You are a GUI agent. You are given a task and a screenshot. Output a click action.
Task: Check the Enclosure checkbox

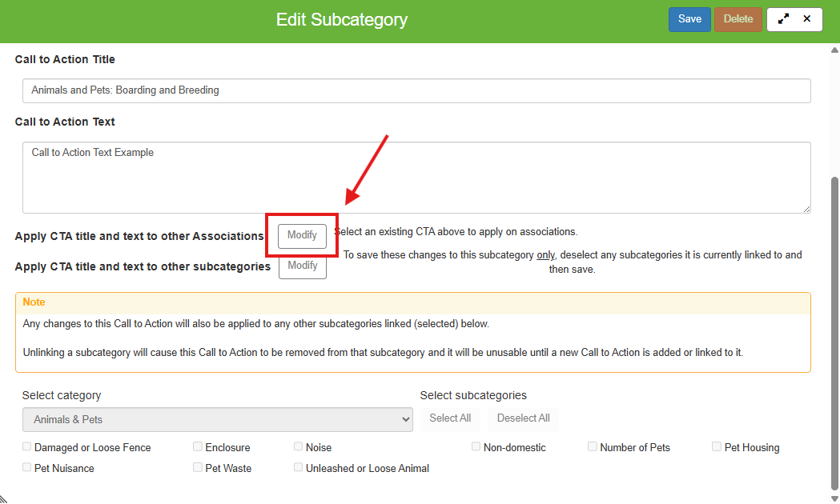pyautogui.click(x=198, y=447)
